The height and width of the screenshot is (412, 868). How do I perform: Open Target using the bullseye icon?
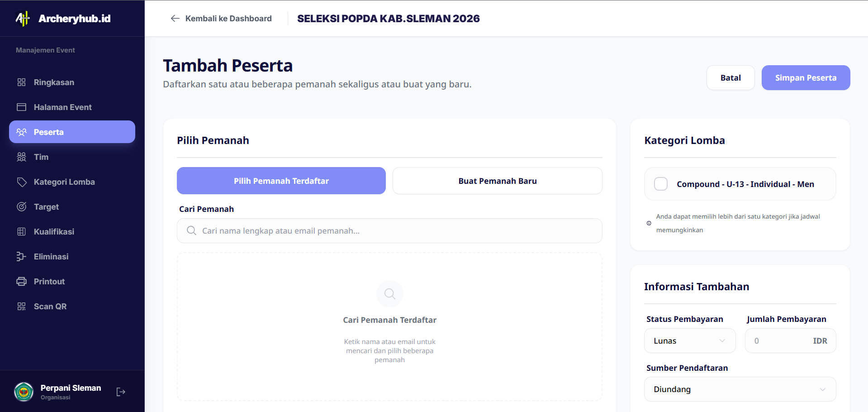(x=21, y=206)
